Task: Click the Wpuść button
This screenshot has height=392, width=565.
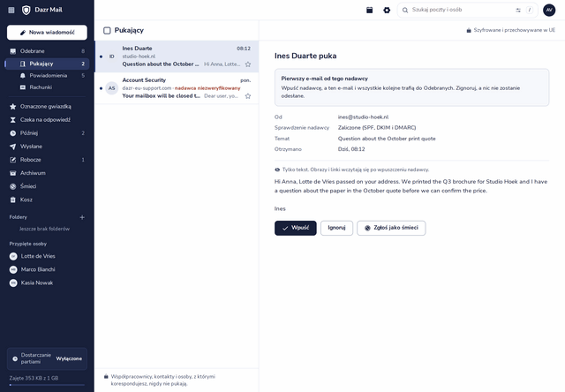Action: click(x=296, y=228)
